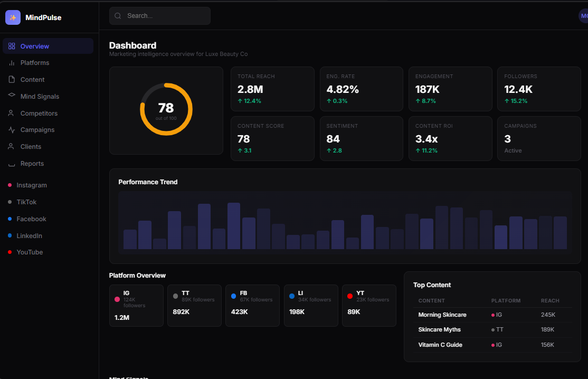Screen dimensions: 588x379
Task: Go to the Content section
Action: pyautogui.click(x=48, y=80)
